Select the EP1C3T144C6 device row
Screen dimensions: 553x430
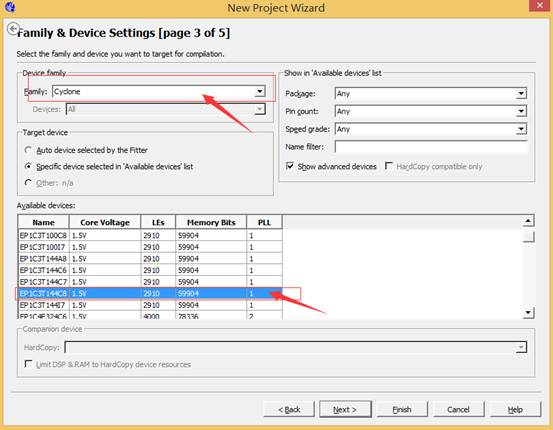[150, 270]
